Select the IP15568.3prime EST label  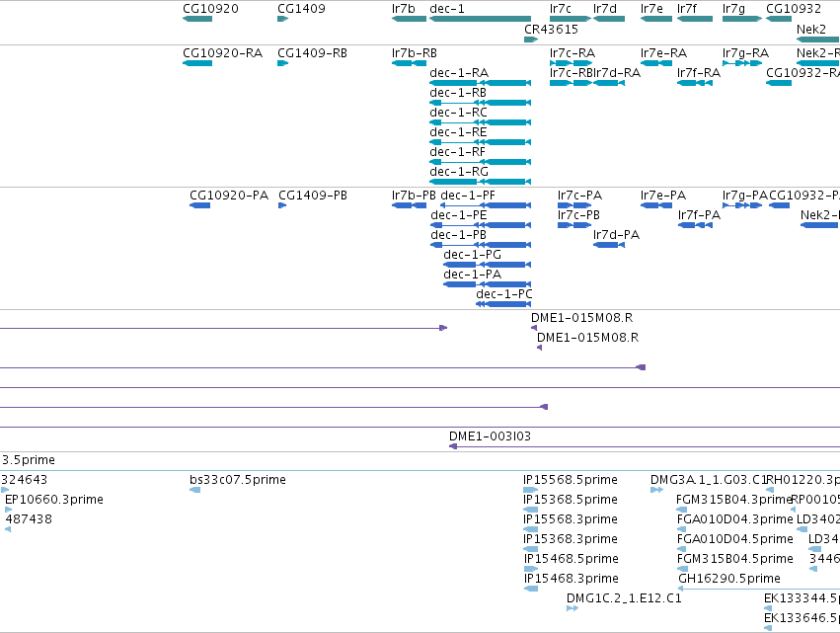[x=571, y=519]
